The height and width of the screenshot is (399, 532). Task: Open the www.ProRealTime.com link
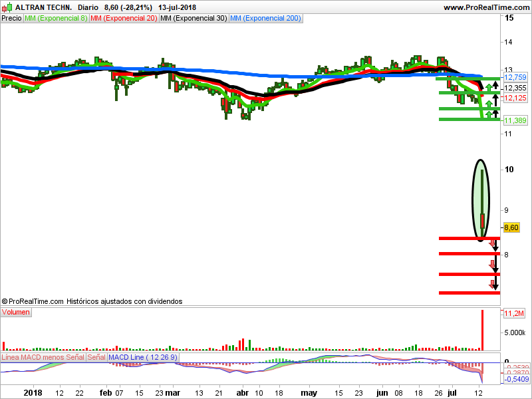(487, 7)
